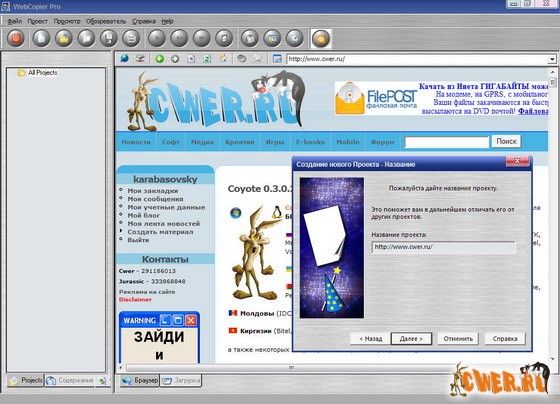
Task: Open the Софт site navigation link
Action: [171, 142]
